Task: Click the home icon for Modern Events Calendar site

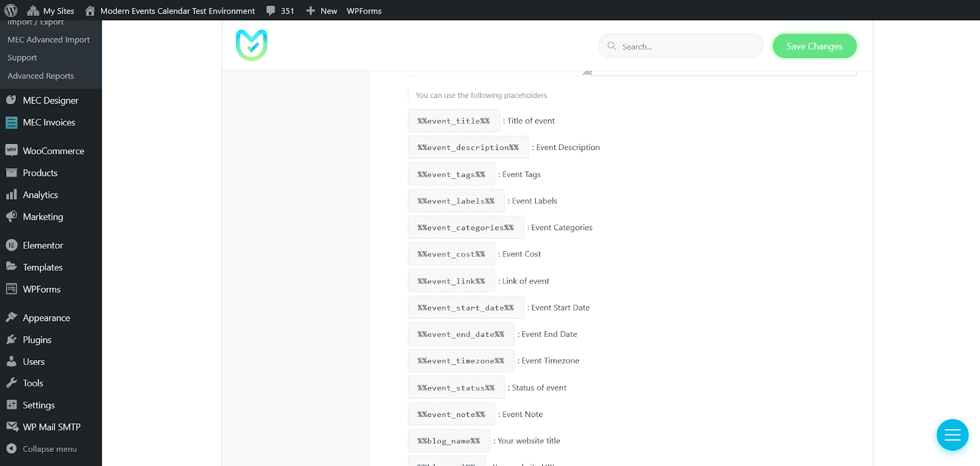Action: [x=90, y=10]
